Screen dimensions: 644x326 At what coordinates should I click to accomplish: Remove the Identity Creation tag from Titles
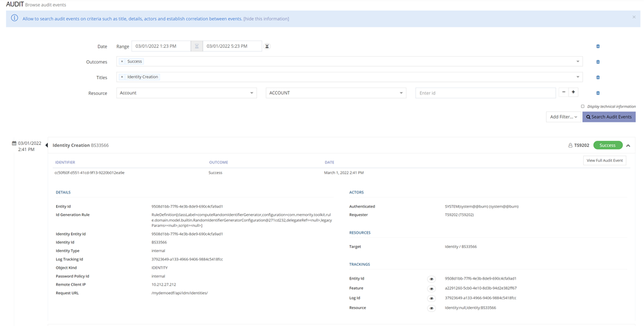pyautogui.click(x=122, y=77)
